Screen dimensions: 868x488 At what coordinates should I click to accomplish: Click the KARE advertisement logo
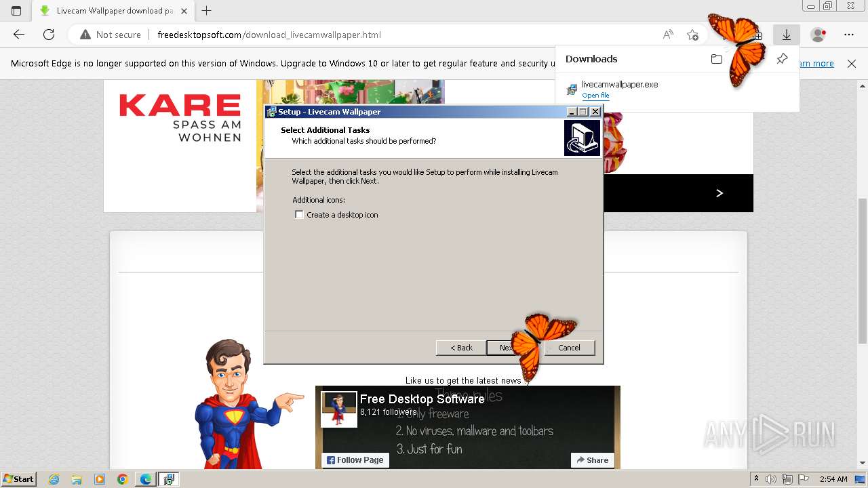pyautogui.click(x=180, y=117)
